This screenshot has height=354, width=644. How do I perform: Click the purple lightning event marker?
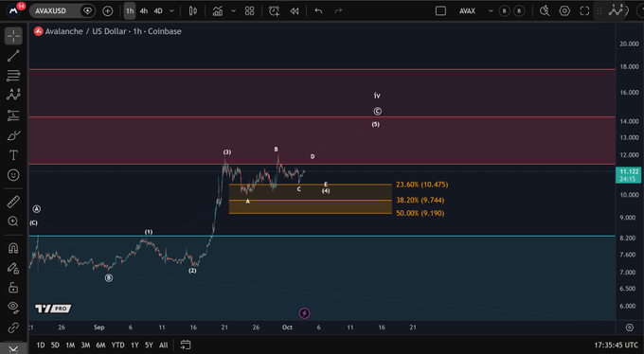click(304, 313)
